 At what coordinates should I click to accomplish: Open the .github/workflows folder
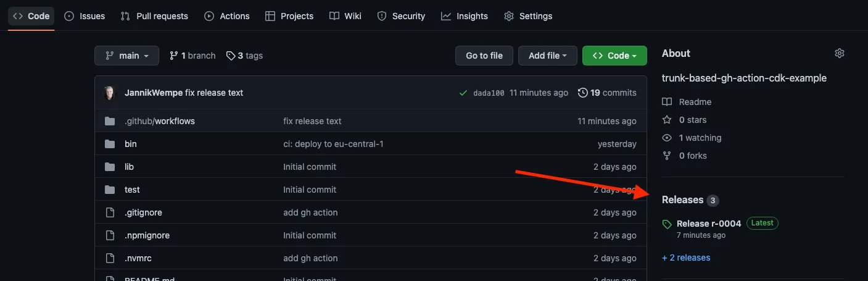[x=160, y=121]
